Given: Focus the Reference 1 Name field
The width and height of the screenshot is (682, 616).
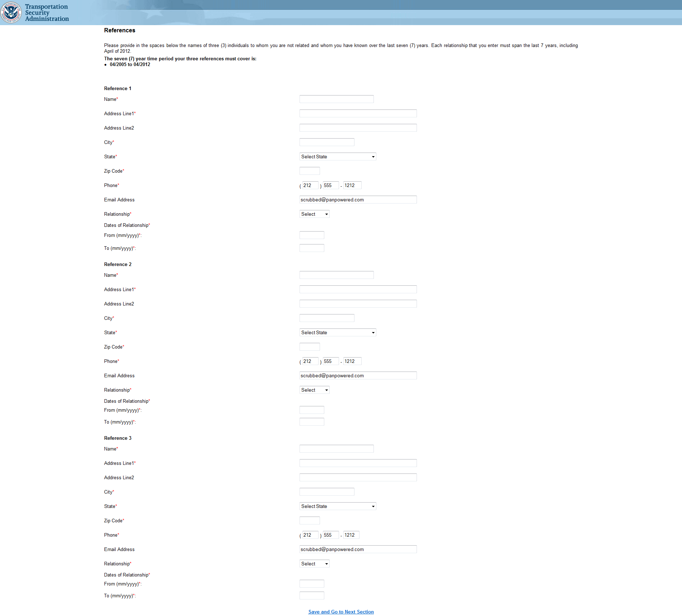Looking at the screenshot, I should pyautogui.click(x=337, y=99).
